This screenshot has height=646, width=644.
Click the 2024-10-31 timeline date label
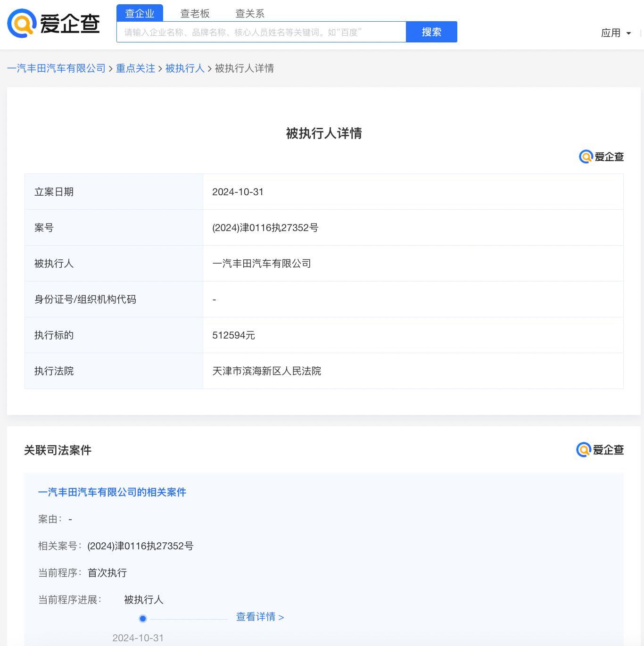point(138,638)
